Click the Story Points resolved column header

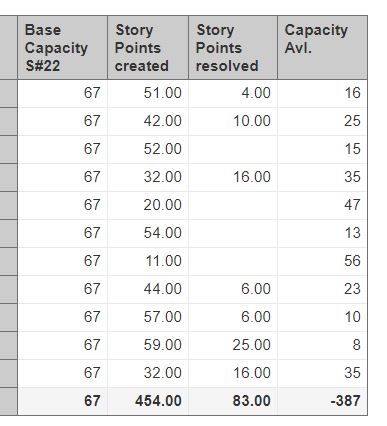(x=233, y=47)
